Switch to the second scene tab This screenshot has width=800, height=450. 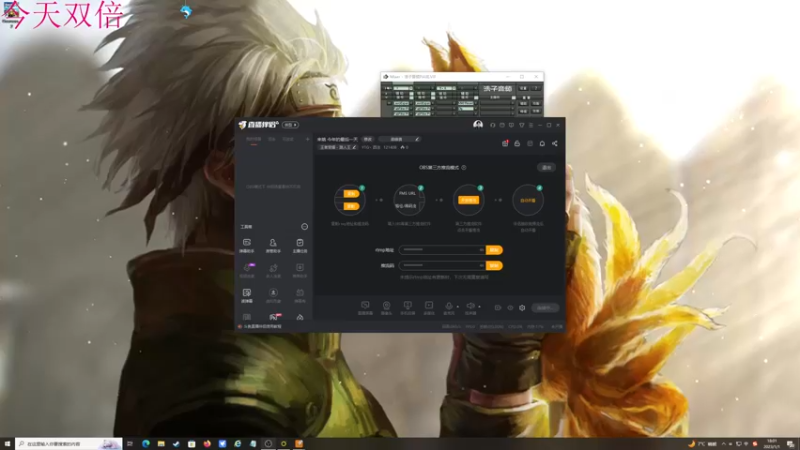(x=272, y=139)
